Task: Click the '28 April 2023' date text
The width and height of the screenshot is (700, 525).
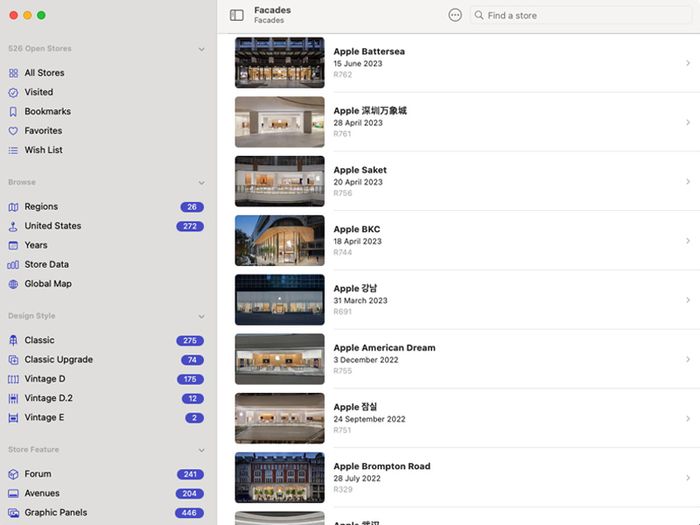Action: coord(358,123)
